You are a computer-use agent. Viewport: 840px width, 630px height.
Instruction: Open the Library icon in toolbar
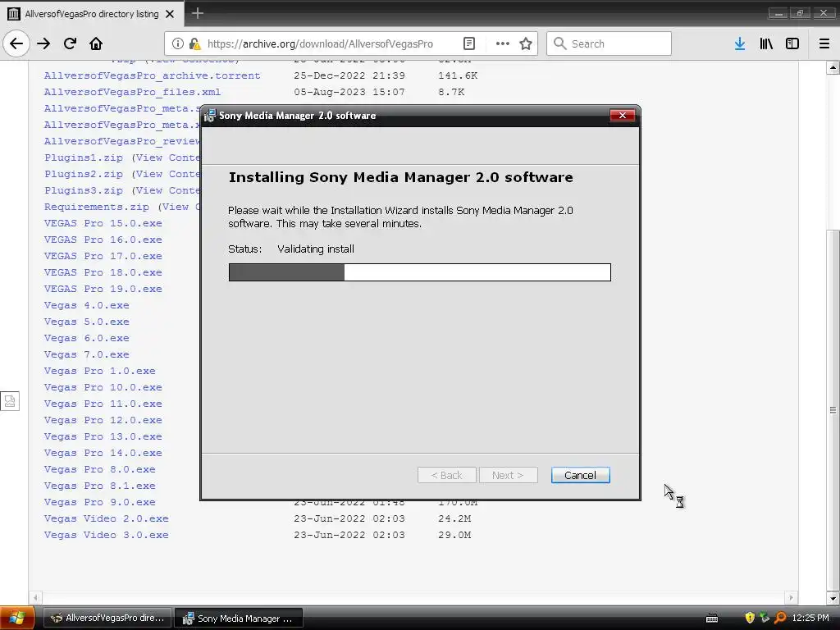766,43
